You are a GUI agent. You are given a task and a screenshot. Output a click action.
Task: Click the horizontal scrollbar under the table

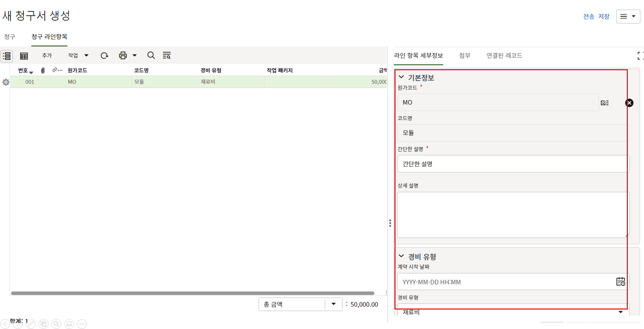click(x=192, y=293)
